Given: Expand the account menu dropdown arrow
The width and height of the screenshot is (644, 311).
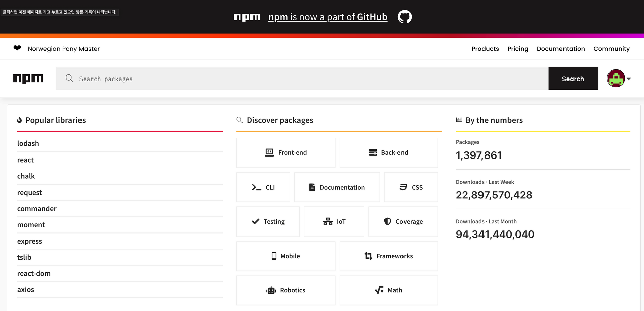Looking at the screenshot, I should coord(629,79).
